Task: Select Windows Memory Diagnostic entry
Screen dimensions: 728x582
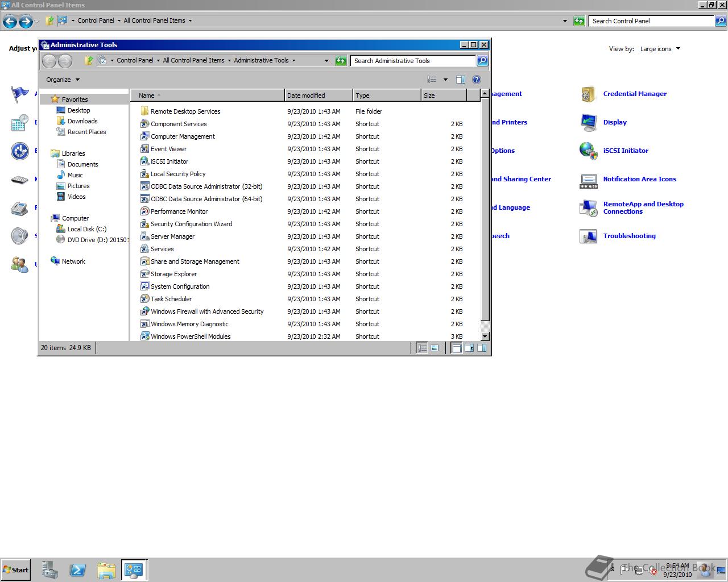Action: [x=189, y=324]
